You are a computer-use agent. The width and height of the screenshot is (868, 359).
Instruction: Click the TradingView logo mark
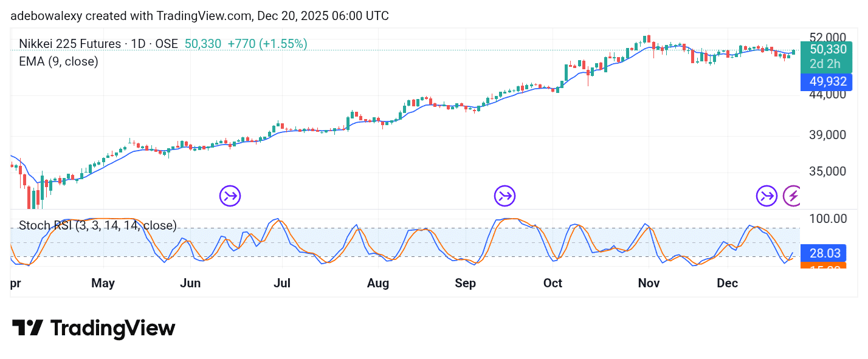coord(29,328)
